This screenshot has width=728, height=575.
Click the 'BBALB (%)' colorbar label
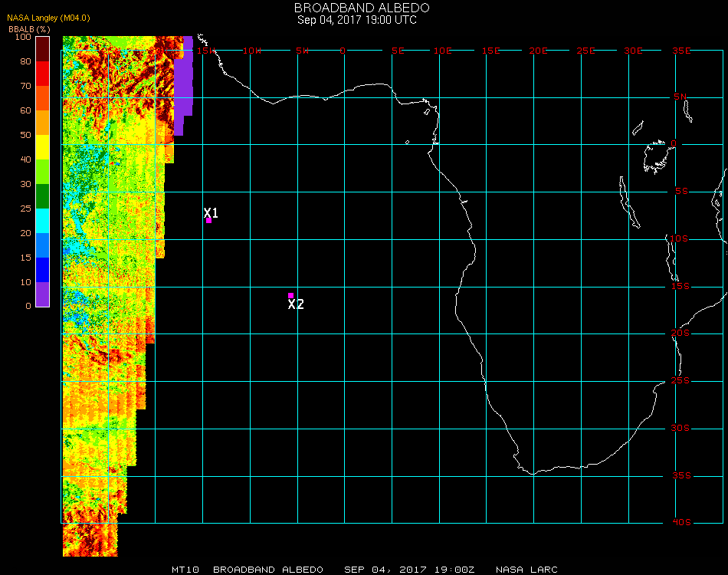pos(29,29)
